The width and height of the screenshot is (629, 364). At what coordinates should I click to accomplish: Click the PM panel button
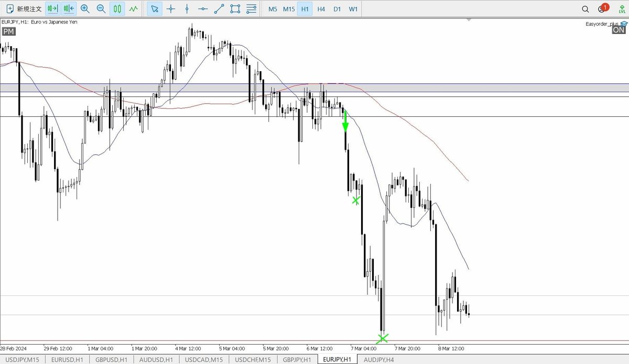[8, 31]
